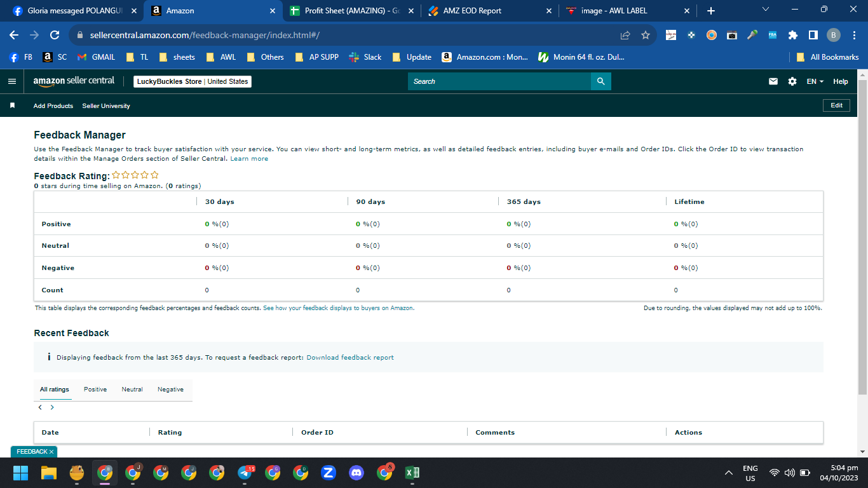Click the Seller Central search field
This screenshot has height=488, width=868.
499,81
